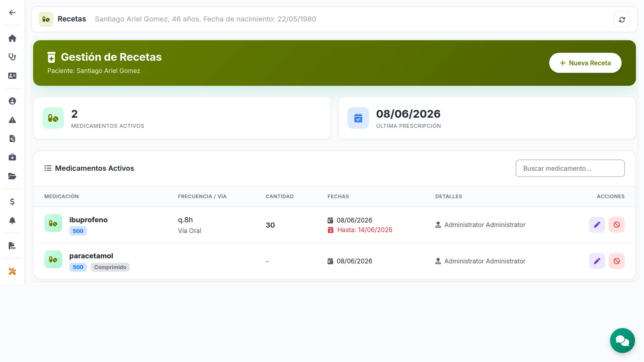Click the ACCIONES column header
This screenshot has width=644, height=362.
click(x=610, y=196)
